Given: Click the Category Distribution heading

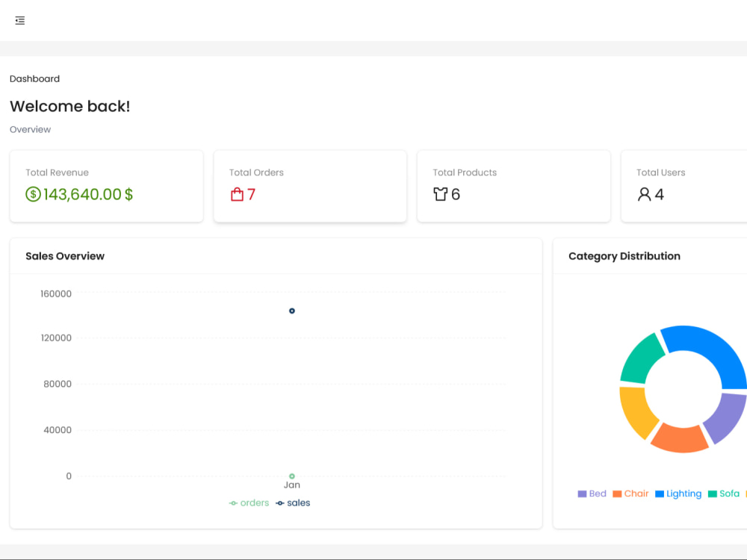Looking at the screenshot, I should [624, 256].
